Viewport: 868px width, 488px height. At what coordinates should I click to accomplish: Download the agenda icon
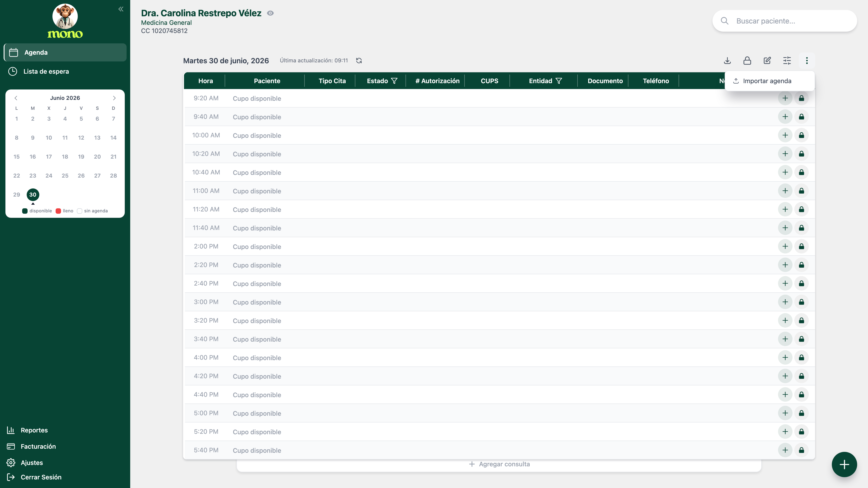click(727, 61)
